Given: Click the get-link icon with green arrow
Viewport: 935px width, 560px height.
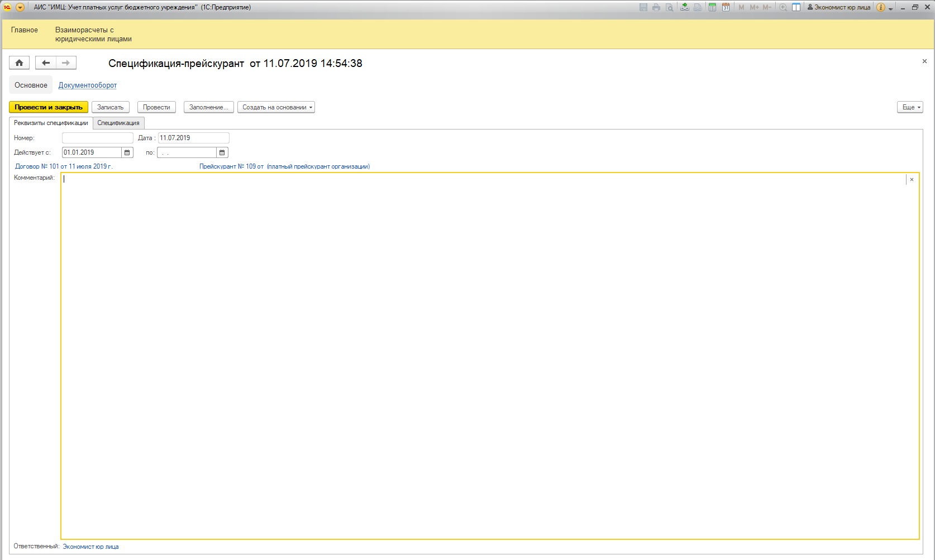Looking at the screenshot, I should (684, 7).
